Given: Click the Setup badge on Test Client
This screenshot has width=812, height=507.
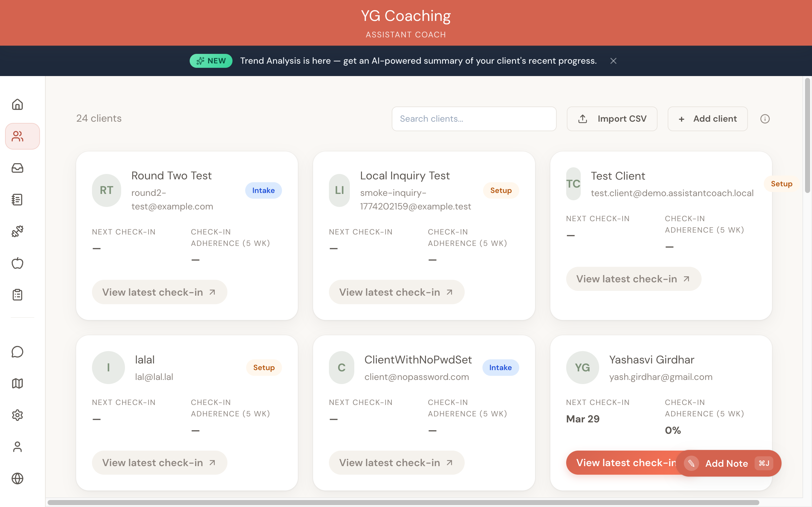Looking at the screenshot, I should pyautogui.click(x=782, y=183).
